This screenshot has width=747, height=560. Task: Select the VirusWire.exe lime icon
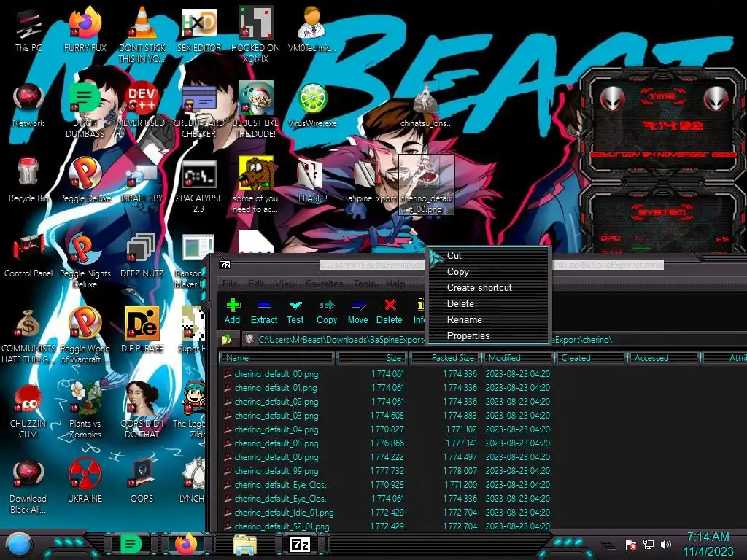pos(312,106)
